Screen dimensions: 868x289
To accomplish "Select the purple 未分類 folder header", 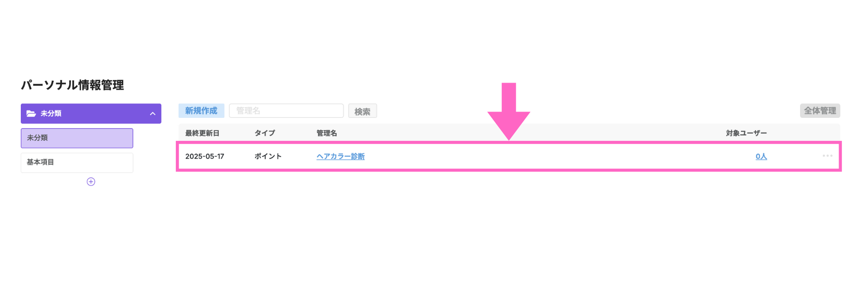I will (x=91, y=113).
